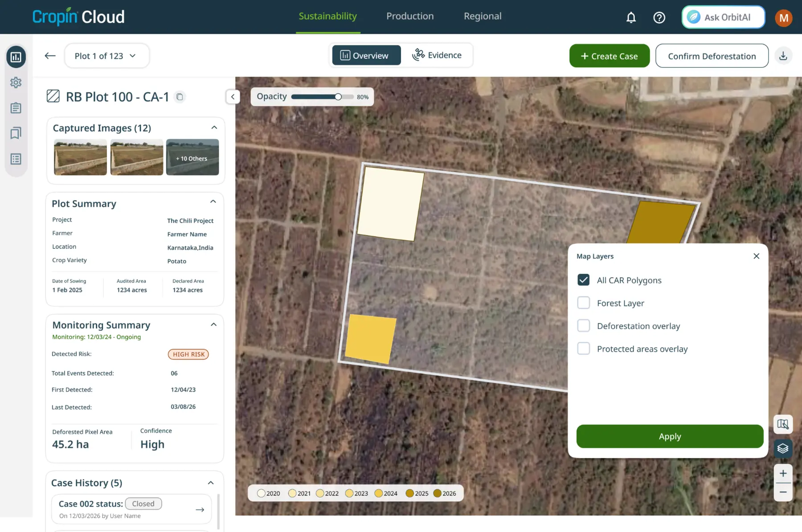
Task: Open Case 002 details arrow
Action: (x=200, y=509)
